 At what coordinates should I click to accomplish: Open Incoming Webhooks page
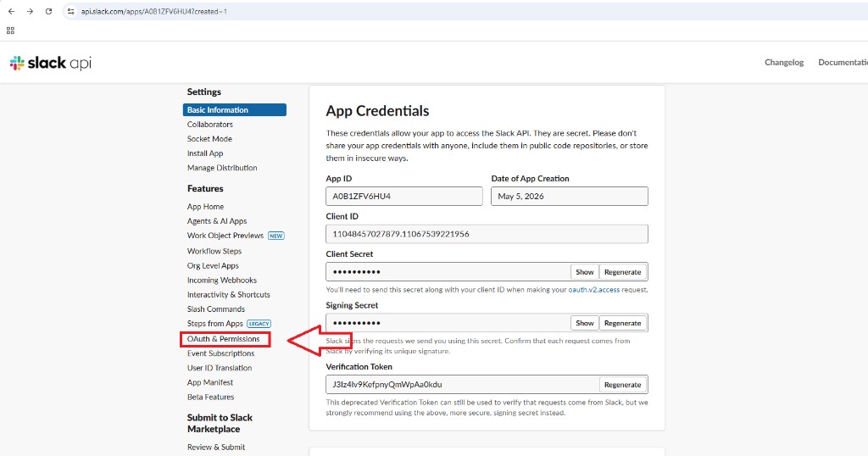(222, 280)
